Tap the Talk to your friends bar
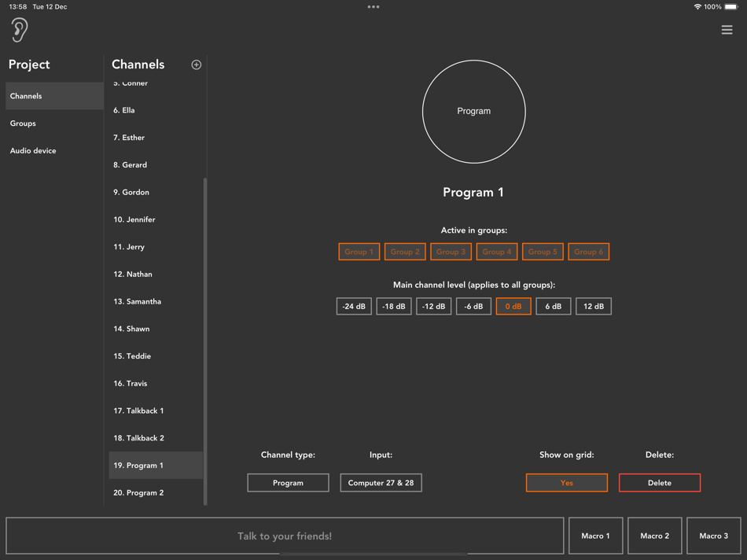This screenshot has width=747, height=560. point(285,536)
